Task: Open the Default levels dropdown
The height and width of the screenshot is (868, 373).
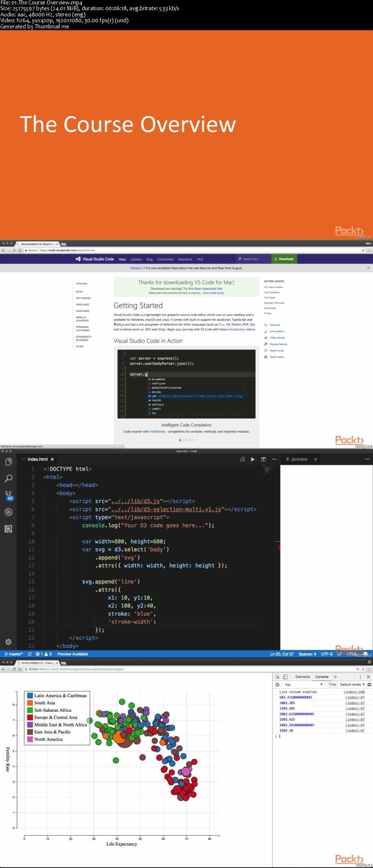Action: [x=352, y=684]
